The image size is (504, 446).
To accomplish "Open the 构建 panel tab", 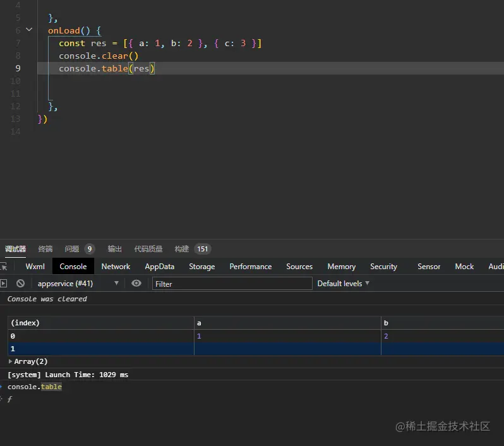I will pyautogui.click(x=182, y=249).
